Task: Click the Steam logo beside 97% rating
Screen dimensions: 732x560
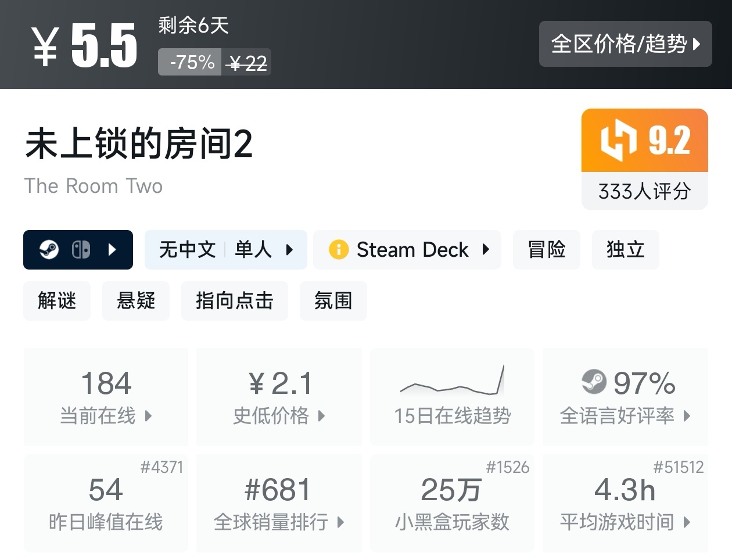Action: [x=593, y=382]
